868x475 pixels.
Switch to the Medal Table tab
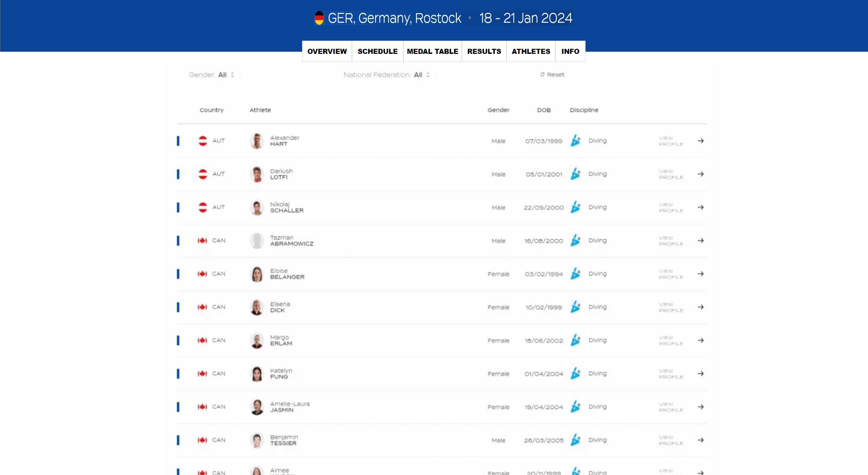[x=432, y=51]
